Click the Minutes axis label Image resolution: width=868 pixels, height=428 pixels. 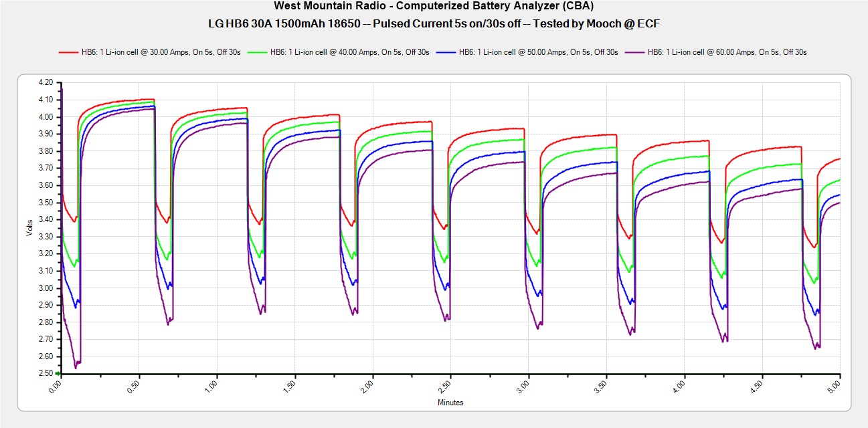click(x=450, y=403)
